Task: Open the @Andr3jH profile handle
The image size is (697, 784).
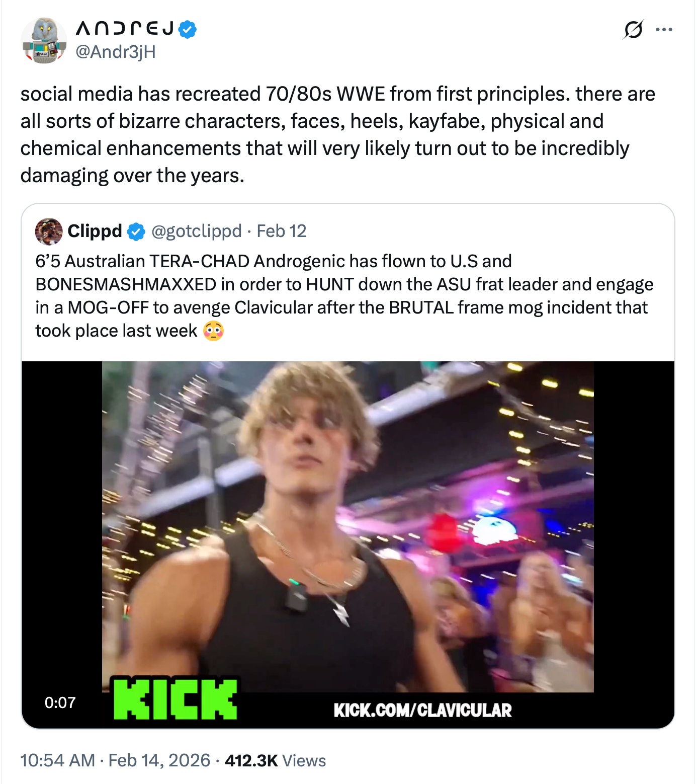Action: tap(115, 51)
